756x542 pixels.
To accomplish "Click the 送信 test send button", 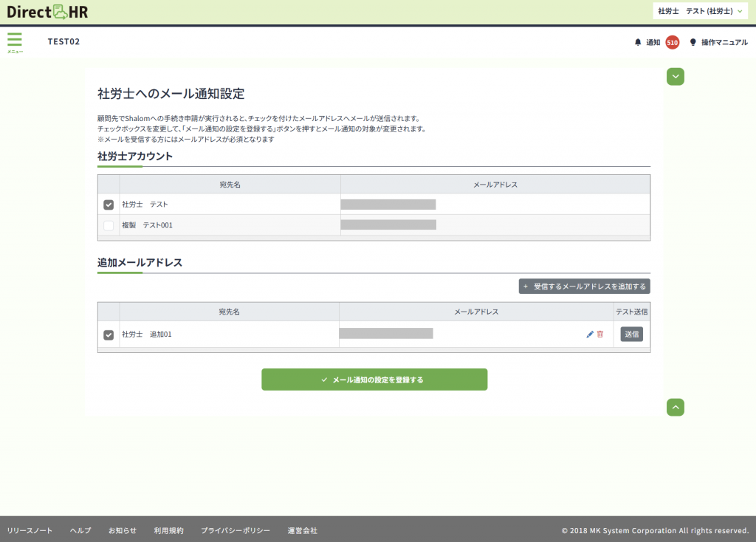I will coord(631,335).
